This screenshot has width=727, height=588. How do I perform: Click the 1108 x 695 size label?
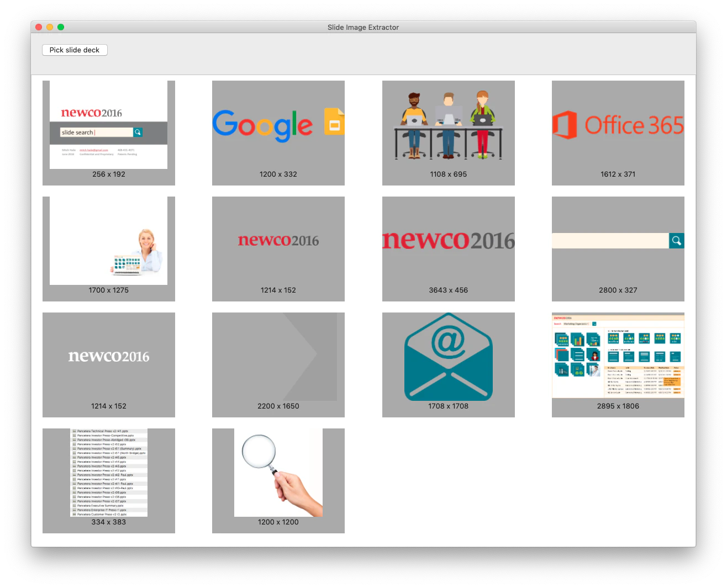click(449, 174)
